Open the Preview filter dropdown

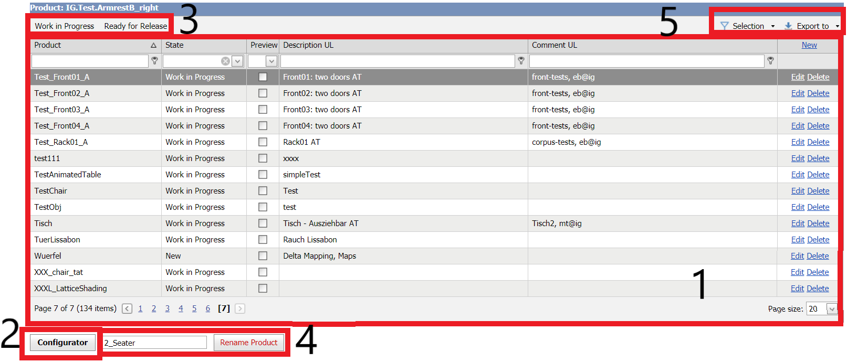(271, 61)
